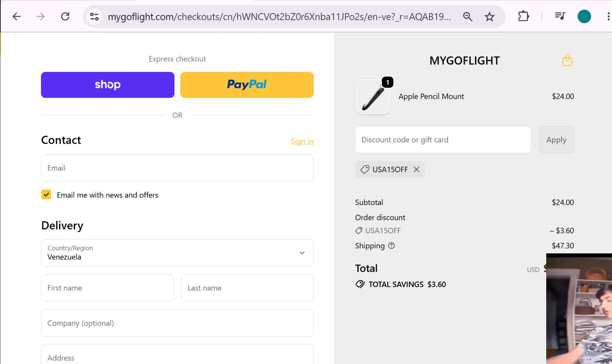Click the Contact section heading
612x364 pixels.
[x=61, y=140]
